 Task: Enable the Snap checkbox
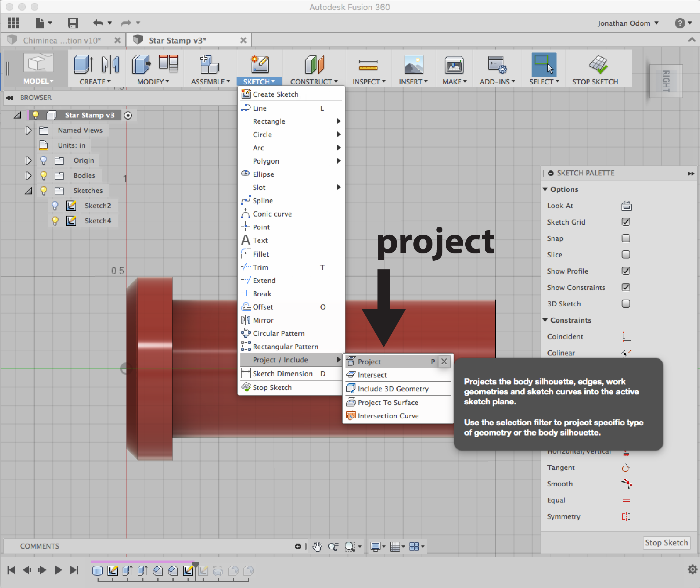(x=626, y=238)
